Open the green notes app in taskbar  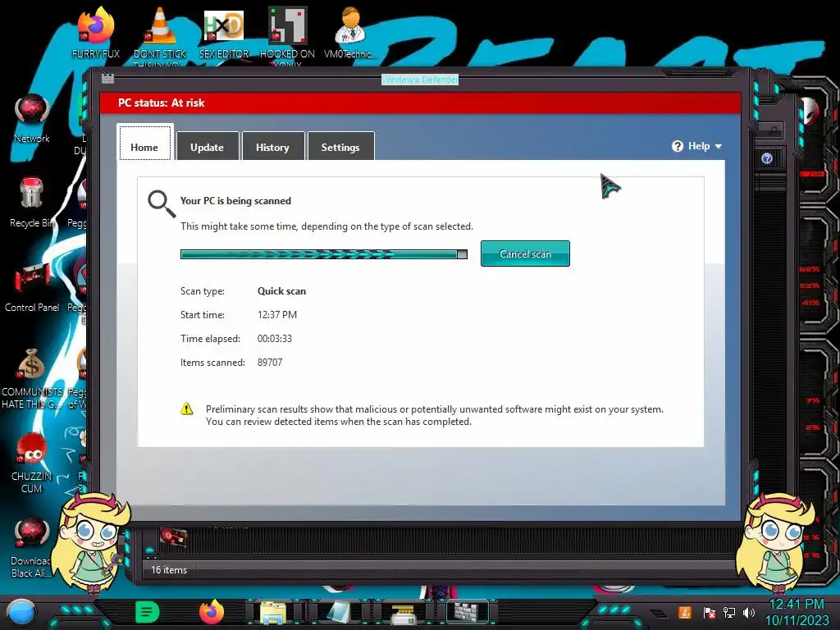[x=148, y=612]
